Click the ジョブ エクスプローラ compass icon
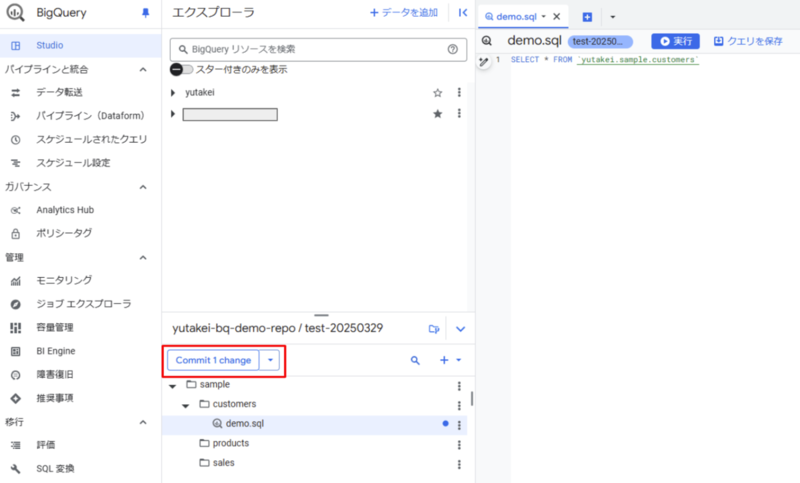Screen dimensions: 800x483 16,304
